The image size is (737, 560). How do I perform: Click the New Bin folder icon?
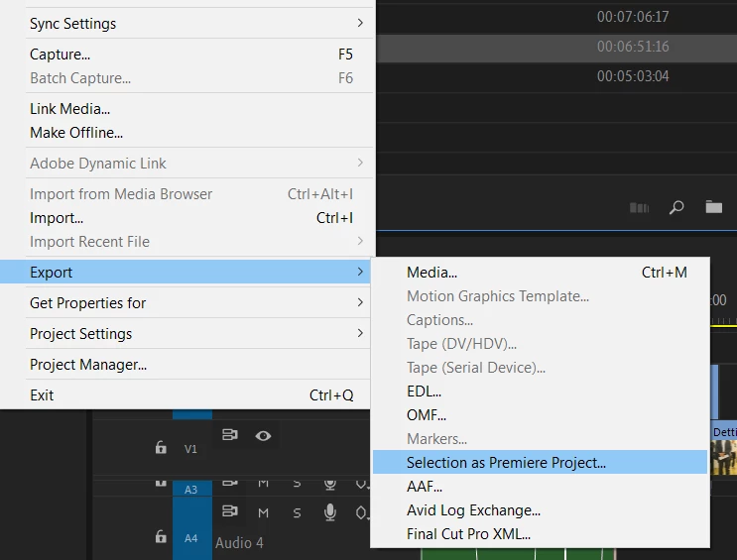[x=713, y=207]
